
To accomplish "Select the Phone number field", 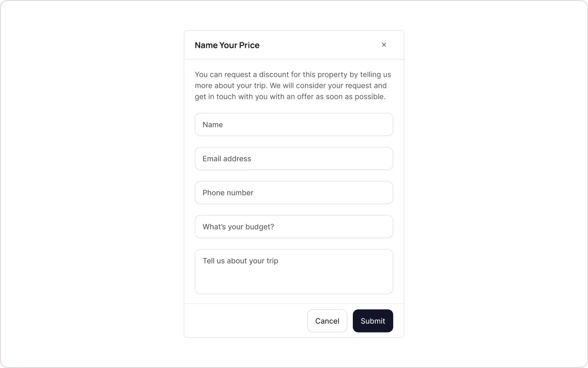I will (x=294, y=193).
